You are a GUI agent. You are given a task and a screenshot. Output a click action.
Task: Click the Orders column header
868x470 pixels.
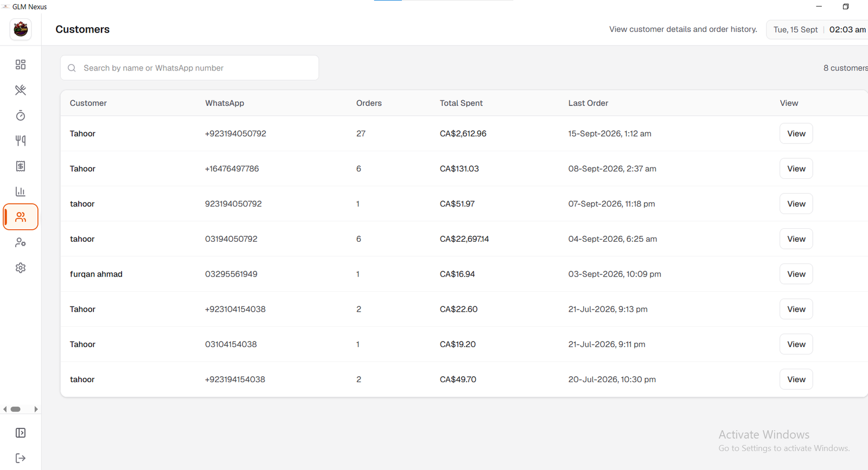[x=369, y=103]
